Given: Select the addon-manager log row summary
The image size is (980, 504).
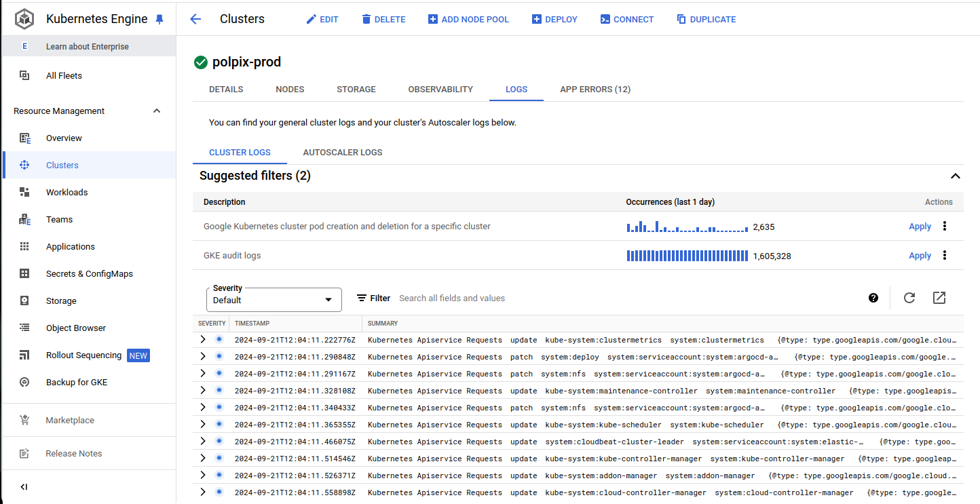Looking at the screenshot, I should [662, 476].
